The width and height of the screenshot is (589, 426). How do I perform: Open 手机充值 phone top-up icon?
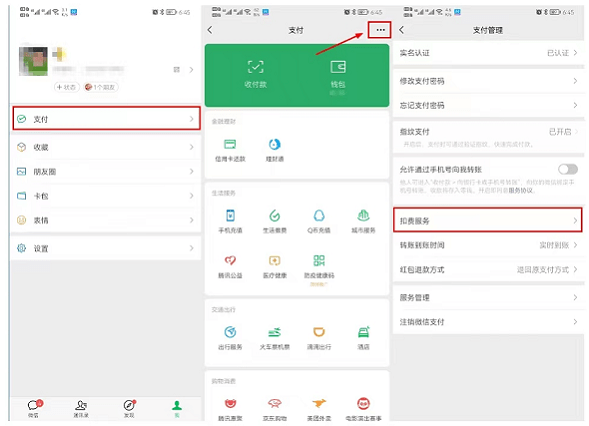coord(230,216)
